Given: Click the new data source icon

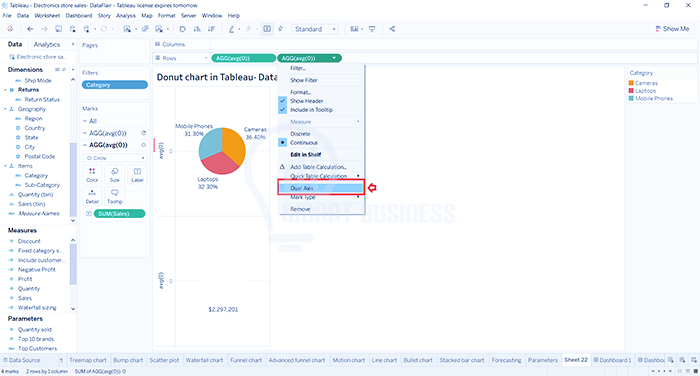Looking at the screenshot, I should click(72, 29).
